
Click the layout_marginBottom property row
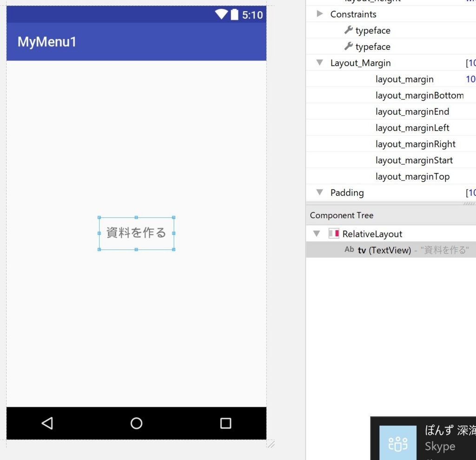[391, 95]
